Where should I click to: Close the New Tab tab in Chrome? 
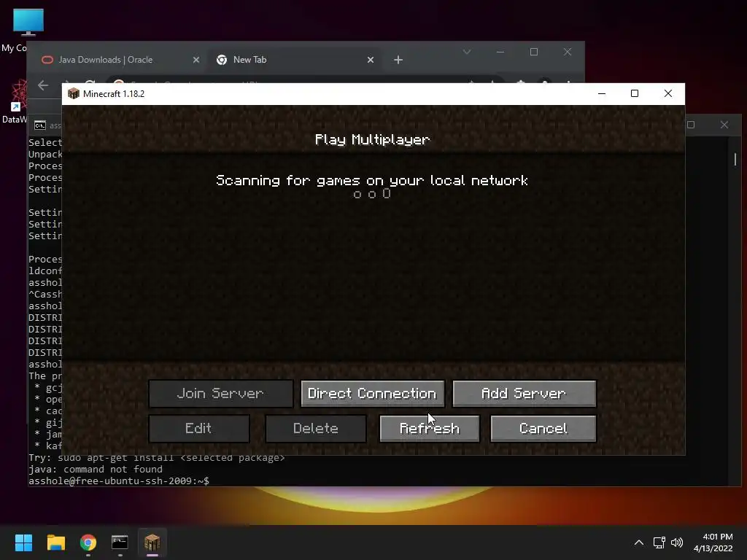click(371, 60)
